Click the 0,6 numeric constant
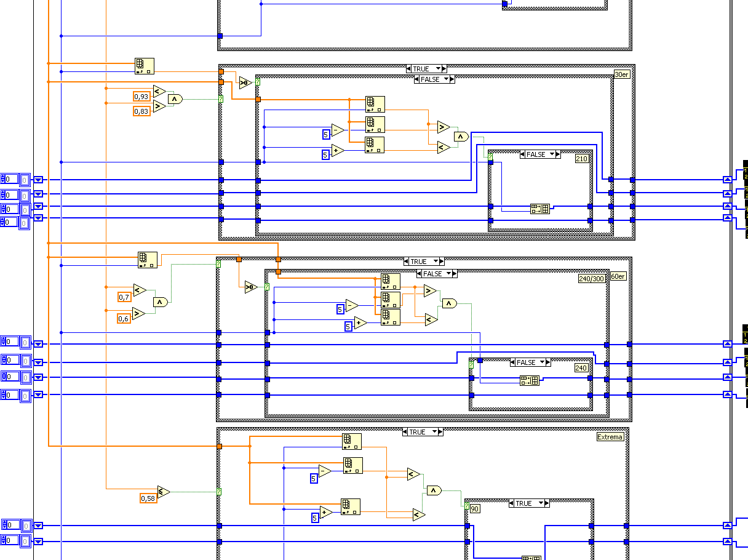 point(124,318)
